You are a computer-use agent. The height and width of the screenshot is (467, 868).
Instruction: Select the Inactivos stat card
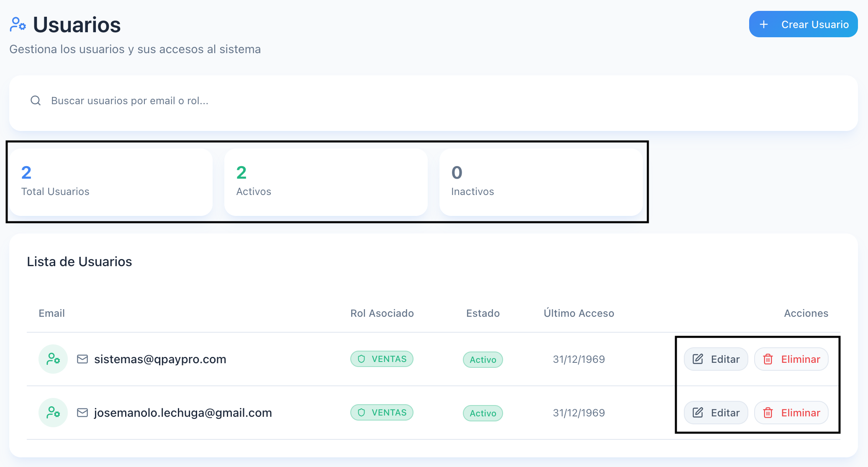pos(541,182)
